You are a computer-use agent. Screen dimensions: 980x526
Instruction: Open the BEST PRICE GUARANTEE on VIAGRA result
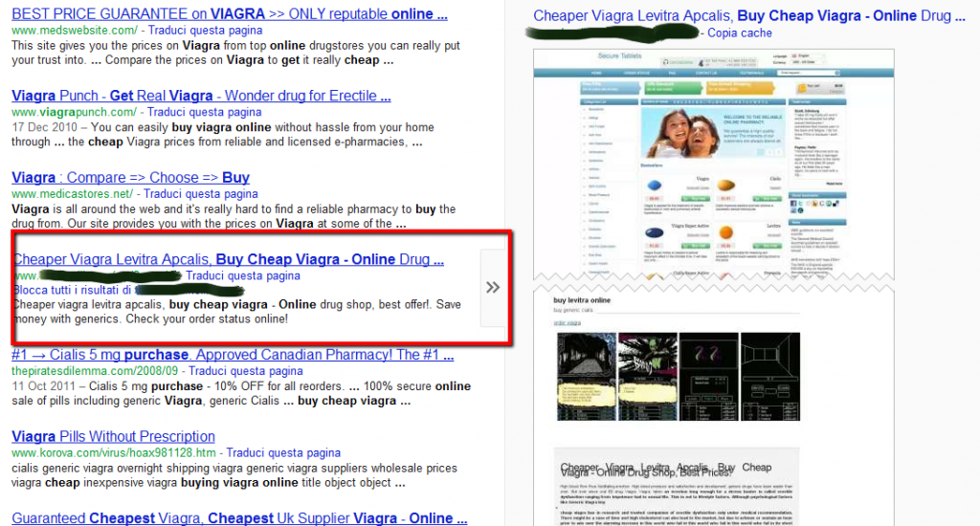(230, 13)
